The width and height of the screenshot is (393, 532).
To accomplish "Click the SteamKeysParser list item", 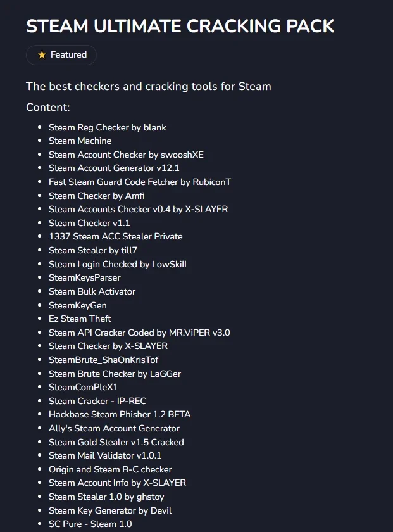I will coord(84,277).
